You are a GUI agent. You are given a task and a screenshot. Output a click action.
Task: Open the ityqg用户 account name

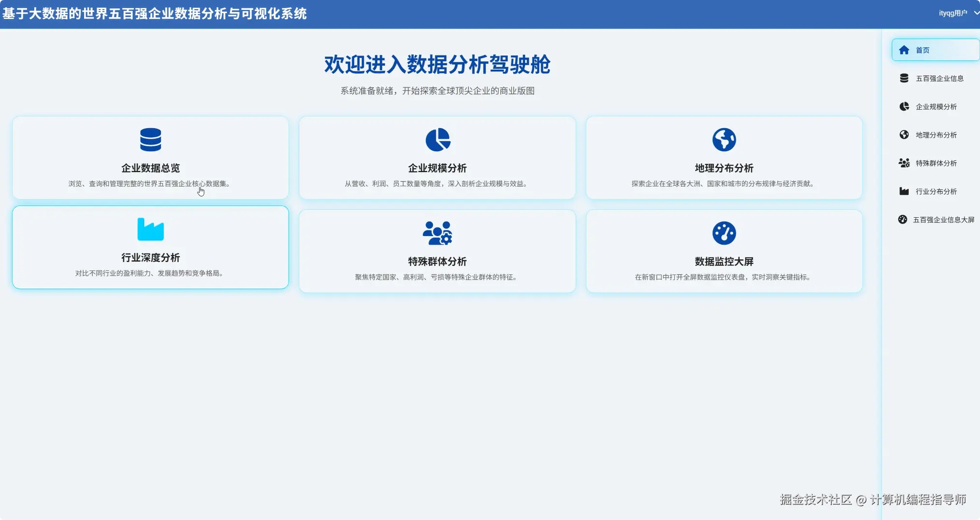953,13
